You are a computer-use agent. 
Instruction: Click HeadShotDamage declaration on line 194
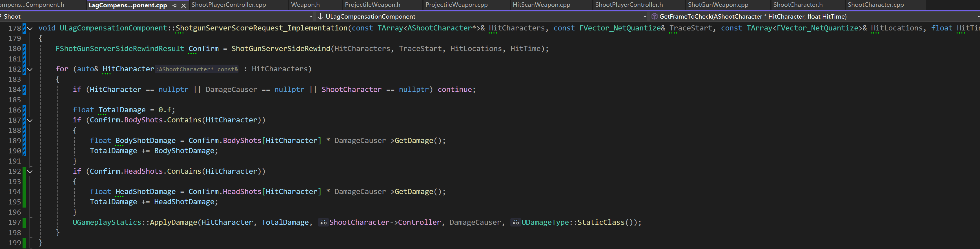pos(146,192)
